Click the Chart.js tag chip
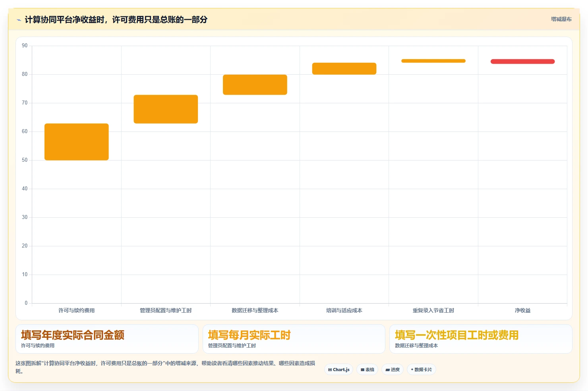The width and height of the screenshot is (588, 391). (339, 370)
